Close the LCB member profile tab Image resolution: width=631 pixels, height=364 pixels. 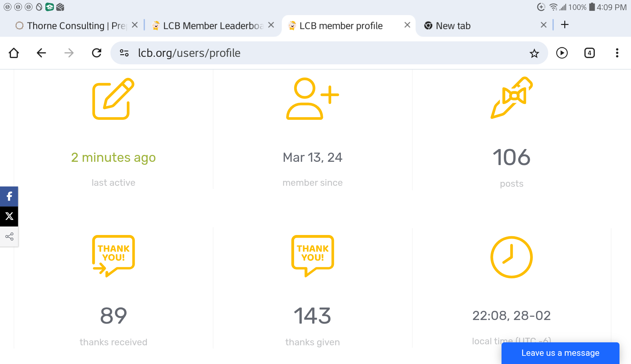coord(407,25)
